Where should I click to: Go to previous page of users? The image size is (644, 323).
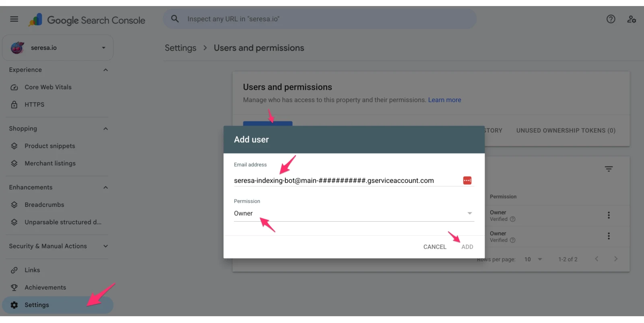[597, 259]
